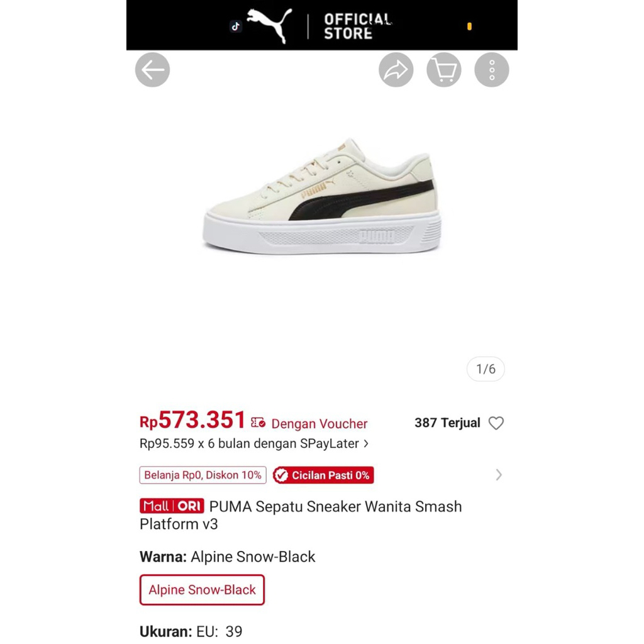Tap the OFFICIAL STORE banner text
The width and height of the screenshot is (644, 644).
(357, 26)
